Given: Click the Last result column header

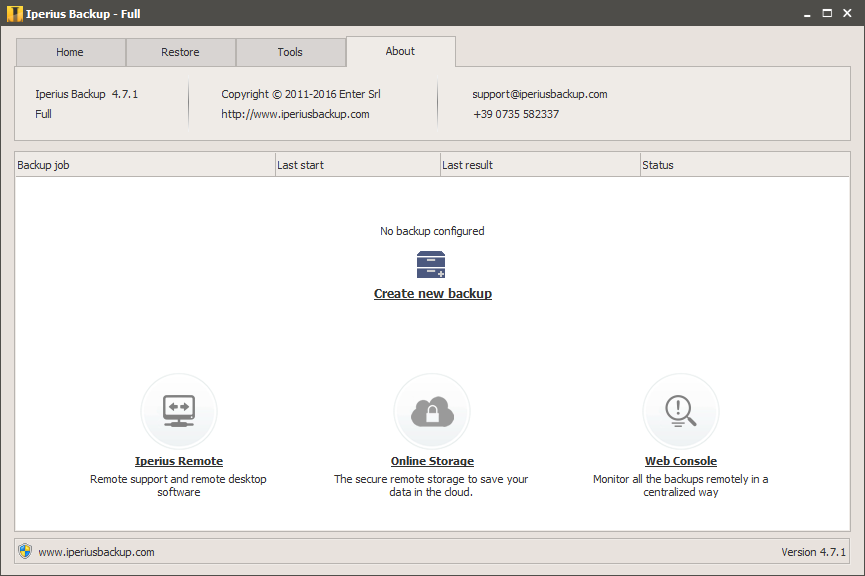Looking at the screenshot, I should (x=540, y=165).
